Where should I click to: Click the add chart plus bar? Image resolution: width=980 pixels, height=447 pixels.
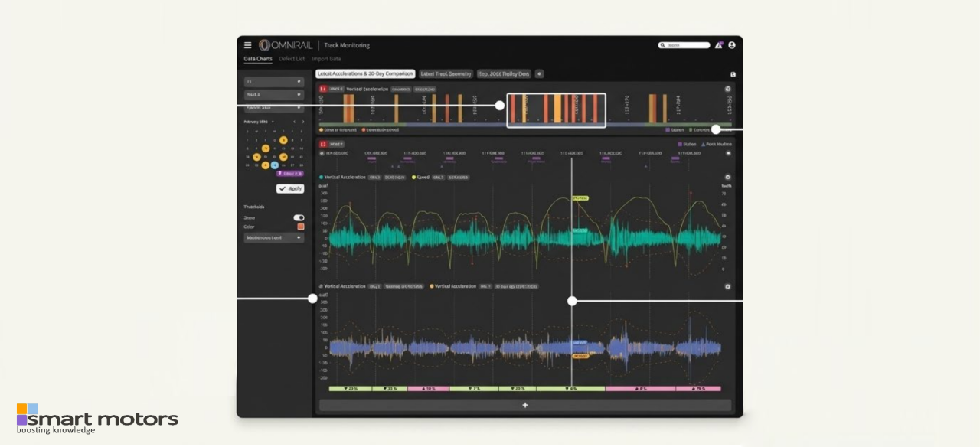point(524,406)
